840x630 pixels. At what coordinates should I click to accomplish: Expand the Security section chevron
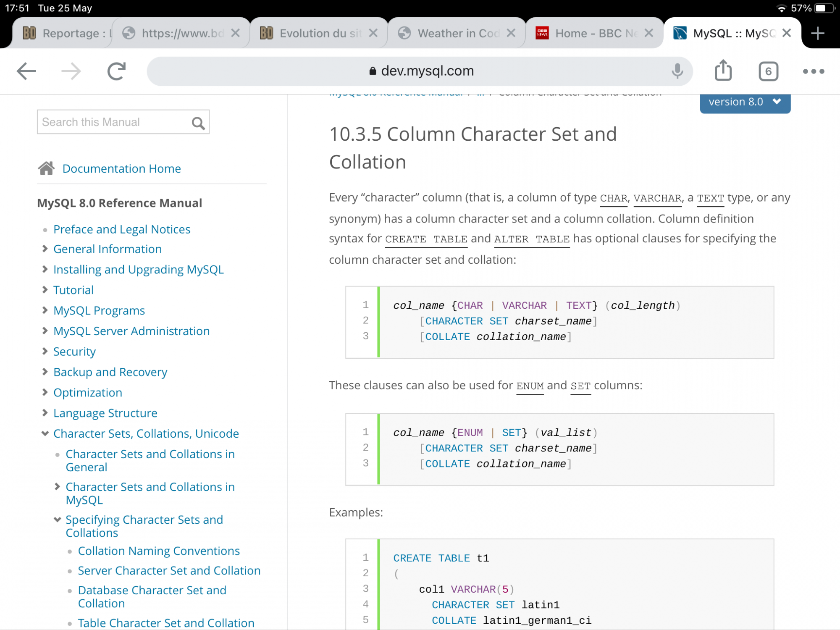(x=45, y=351)
